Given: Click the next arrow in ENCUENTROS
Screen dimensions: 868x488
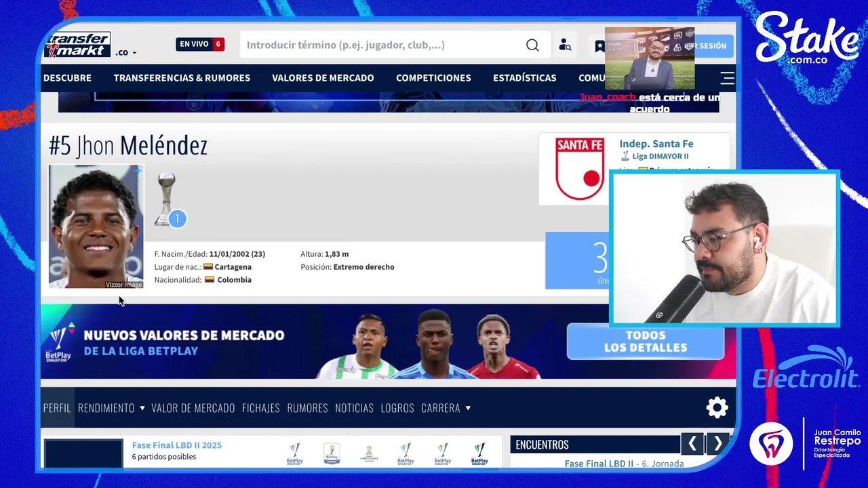Looking at the screenshot, I should [x=717, y=444].
